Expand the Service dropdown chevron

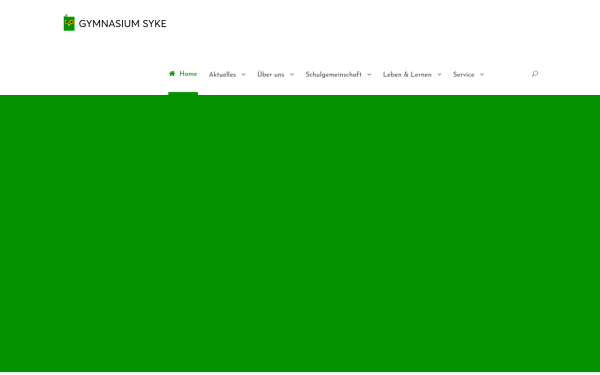point(482,75)
